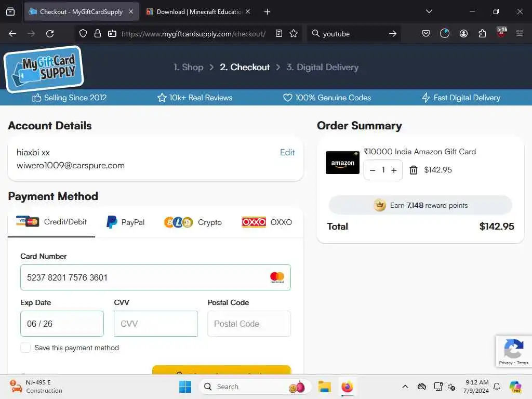Image resolution: width=532 pixels, height=399 pixels.
Task: Delete the Amazon gift card with trash icon
Action: pyautogui.click(x=413, y=170)
